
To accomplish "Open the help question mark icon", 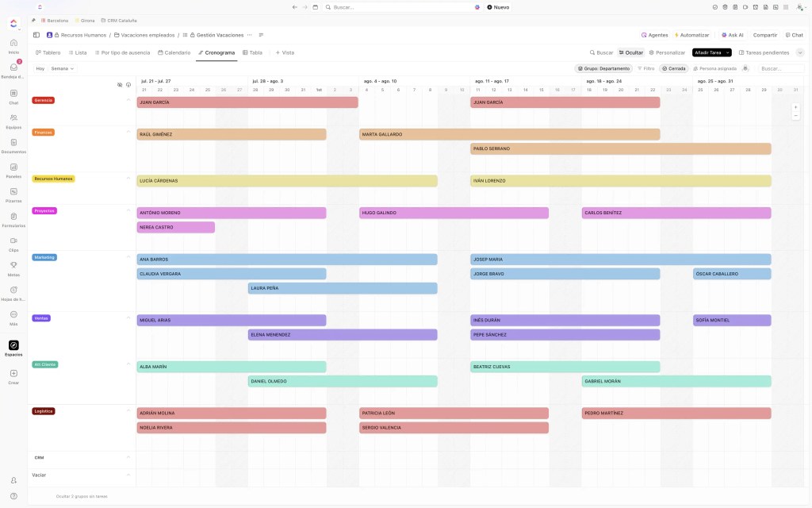I will (13, 496).
